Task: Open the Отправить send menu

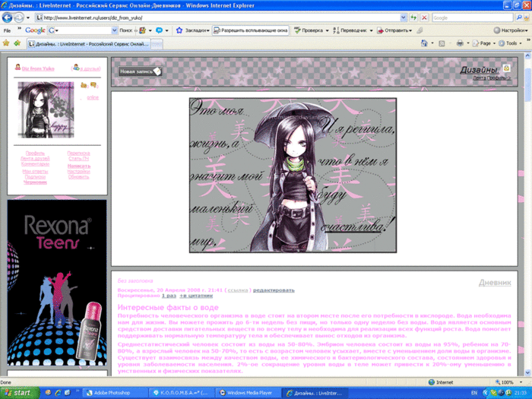Action: click(394, 30)
